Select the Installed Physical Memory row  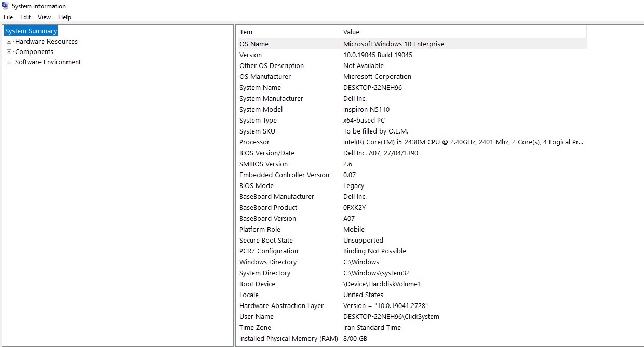click(288, 339)
